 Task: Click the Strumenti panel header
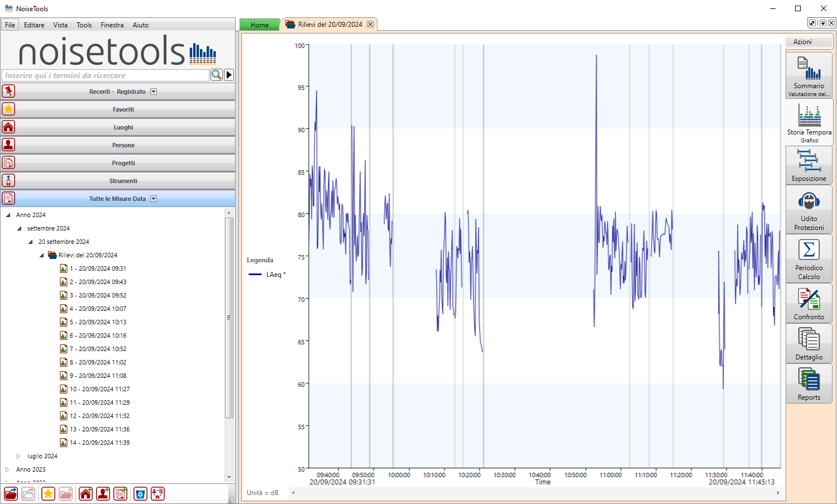[123, 181]
